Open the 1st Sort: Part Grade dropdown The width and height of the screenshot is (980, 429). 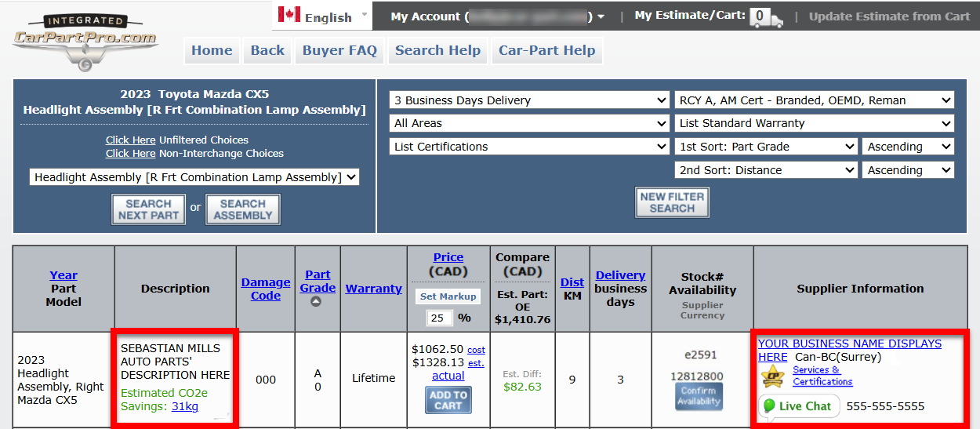[x=766, y=147]
